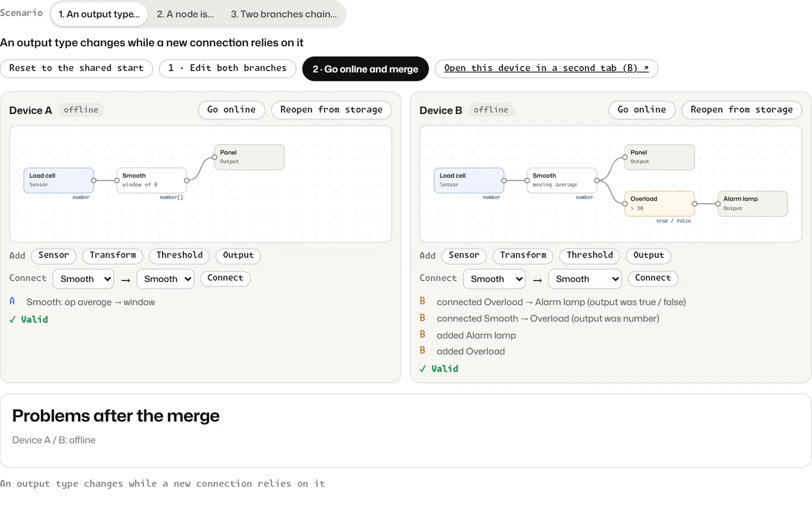Activate step 1 Edit both branches
812x508 pixels.
coord(227,69)
